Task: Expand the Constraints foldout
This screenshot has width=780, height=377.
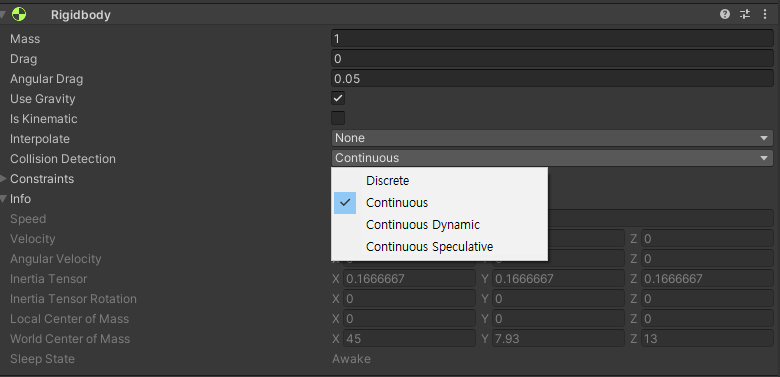Action: pos(3,179)
